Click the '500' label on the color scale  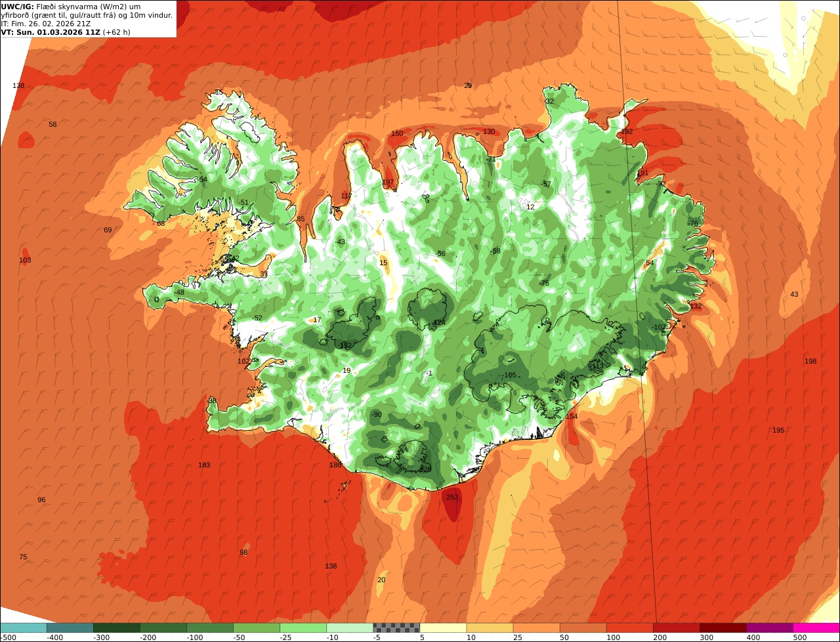click(799, 637)
